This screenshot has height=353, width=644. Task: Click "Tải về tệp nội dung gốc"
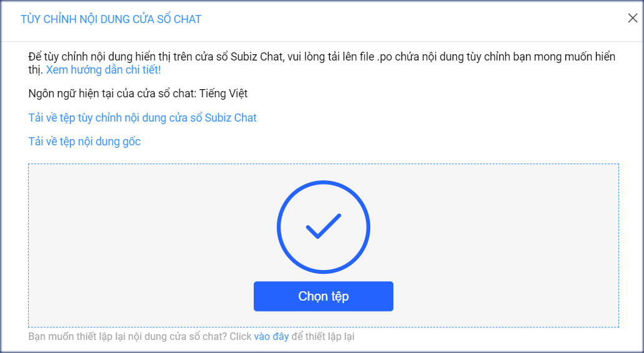pos(84,142)
